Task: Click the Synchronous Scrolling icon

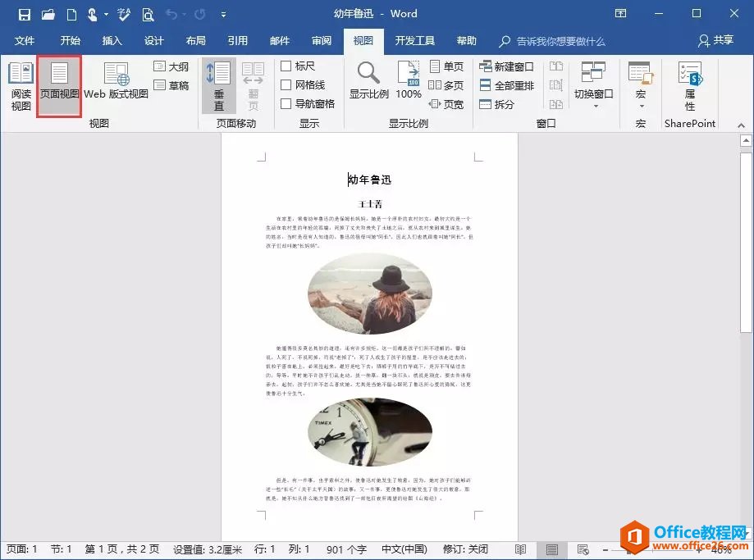Action: 556,85
